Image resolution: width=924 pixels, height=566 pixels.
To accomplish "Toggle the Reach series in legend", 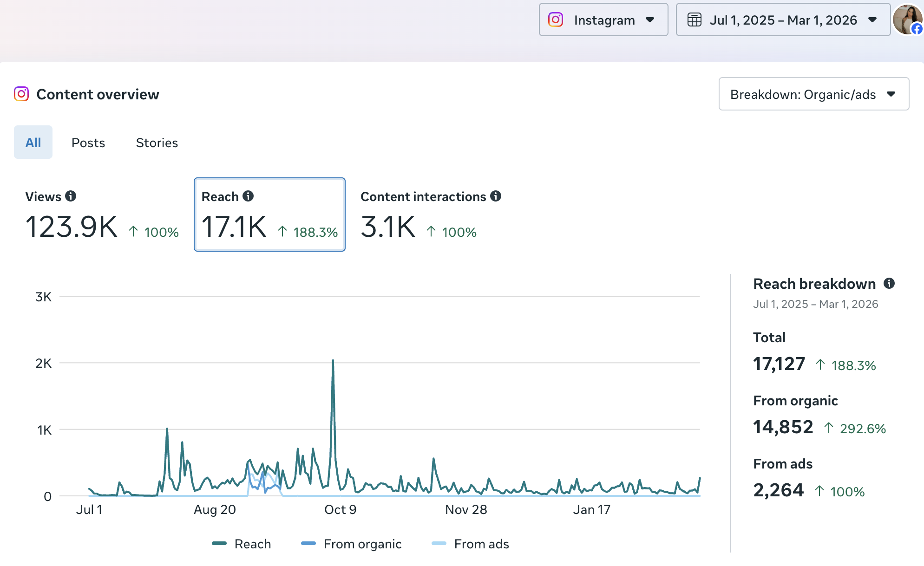I will pos(252,544).
